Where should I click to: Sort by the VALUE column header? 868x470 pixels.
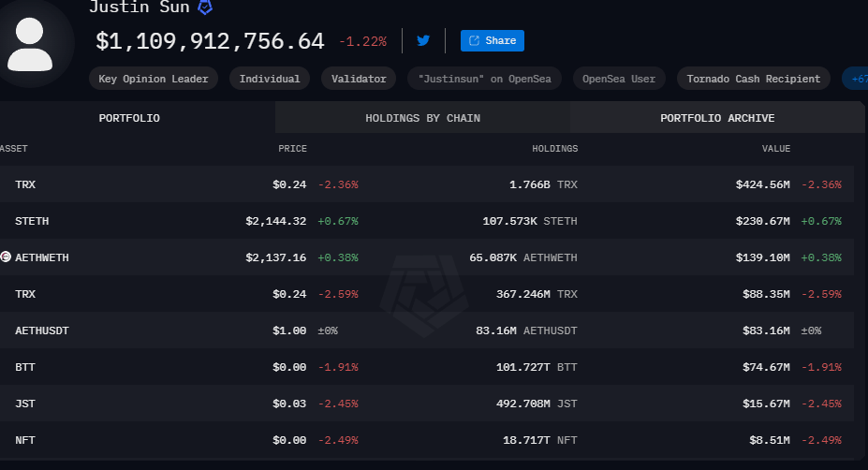coord(776,148)
